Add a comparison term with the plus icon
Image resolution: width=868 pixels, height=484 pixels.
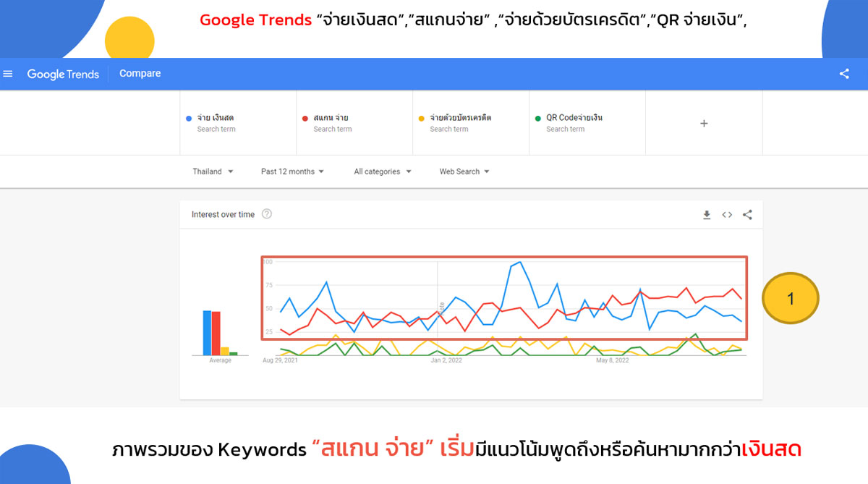(x=704, y=124)
